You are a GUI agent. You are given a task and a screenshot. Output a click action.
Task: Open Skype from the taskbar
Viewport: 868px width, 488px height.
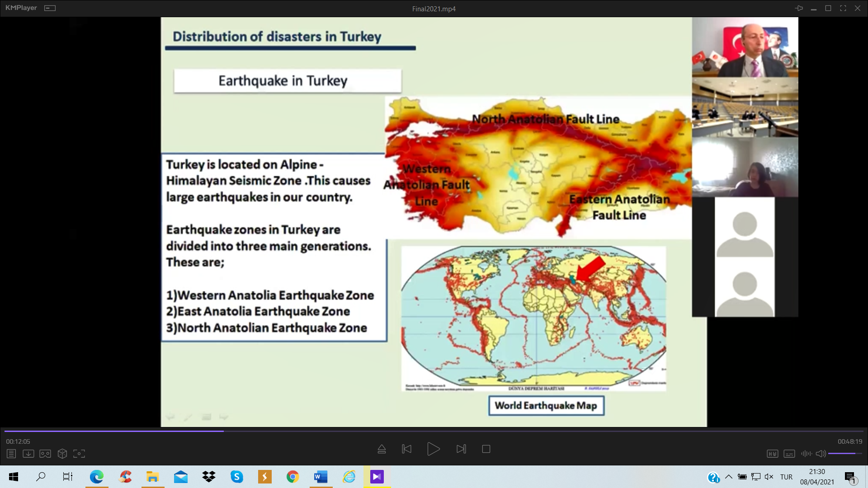pos(236,477)
